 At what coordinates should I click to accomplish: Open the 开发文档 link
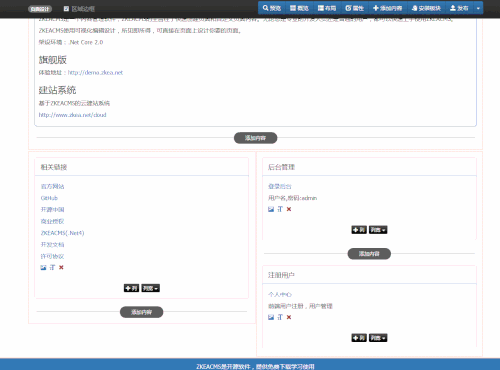52,245
